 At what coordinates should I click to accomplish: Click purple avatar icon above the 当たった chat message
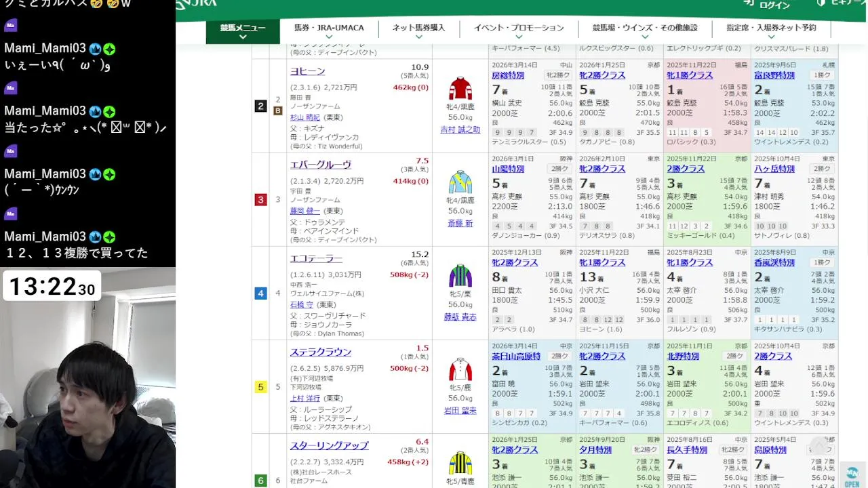point(10,88)
